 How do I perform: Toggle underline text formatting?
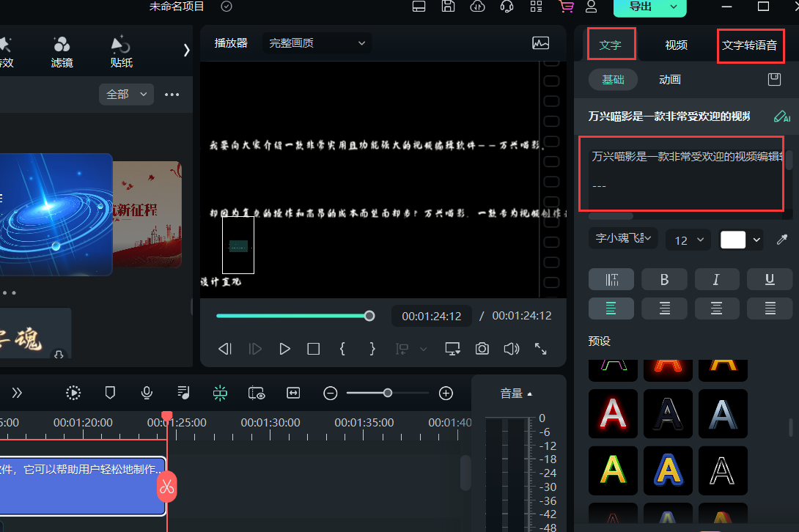point(770,279)
